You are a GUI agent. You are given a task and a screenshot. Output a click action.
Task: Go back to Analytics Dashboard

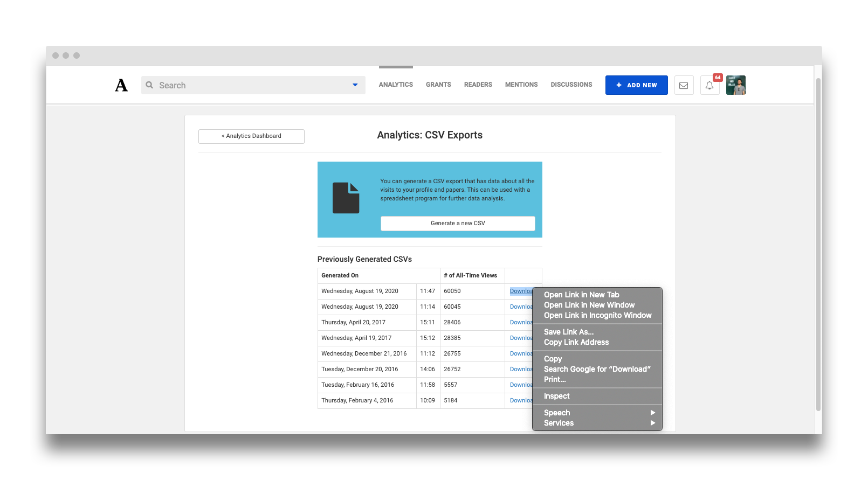point(251,136)
